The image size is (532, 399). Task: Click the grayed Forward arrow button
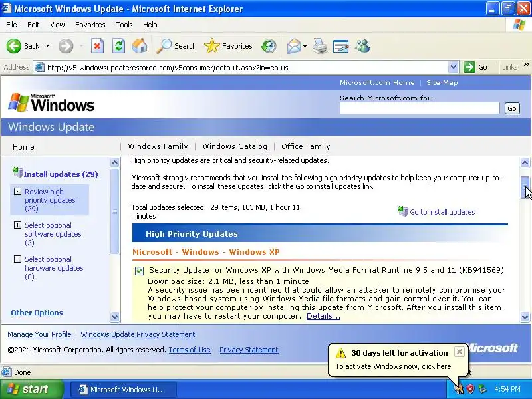click(66, 46)
